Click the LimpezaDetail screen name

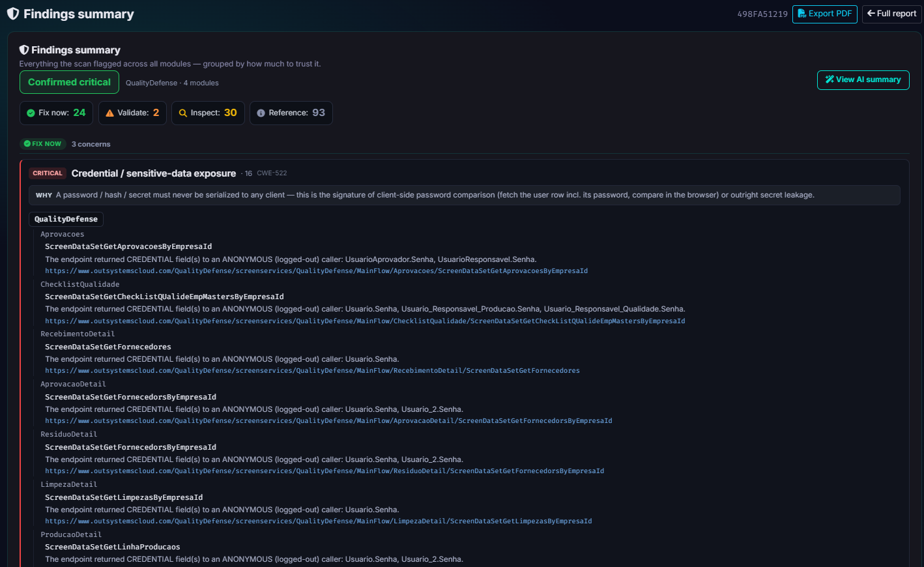(69, 485)
